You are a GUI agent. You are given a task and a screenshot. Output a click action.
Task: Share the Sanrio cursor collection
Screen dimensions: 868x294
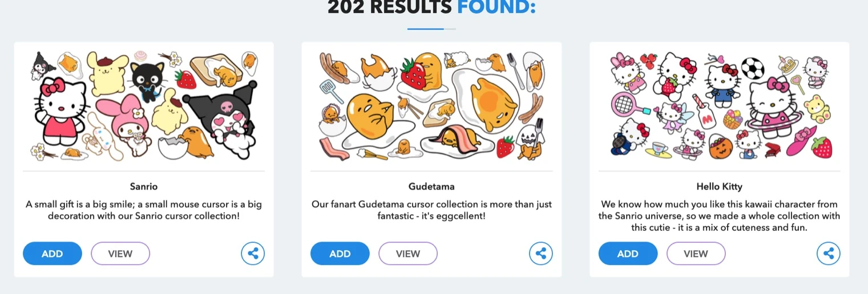coord(253,254)
